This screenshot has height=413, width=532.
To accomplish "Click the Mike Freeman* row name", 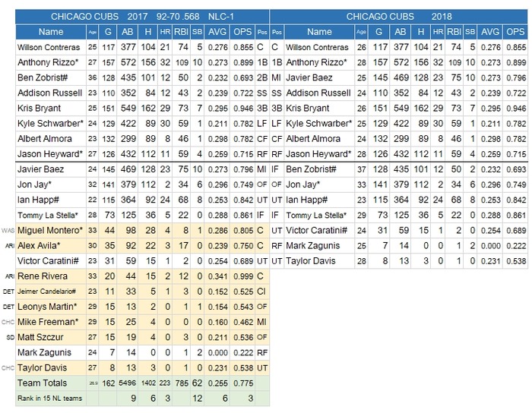I will 48,322.
